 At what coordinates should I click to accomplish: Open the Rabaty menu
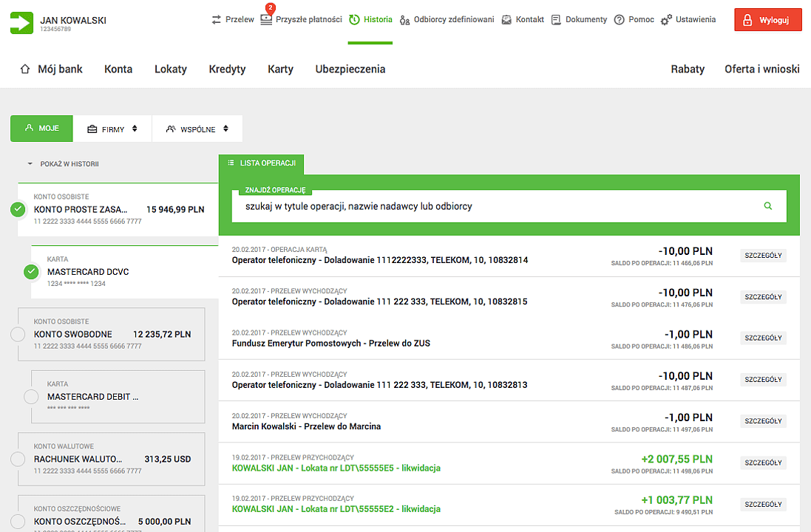(x=688, y=69)
